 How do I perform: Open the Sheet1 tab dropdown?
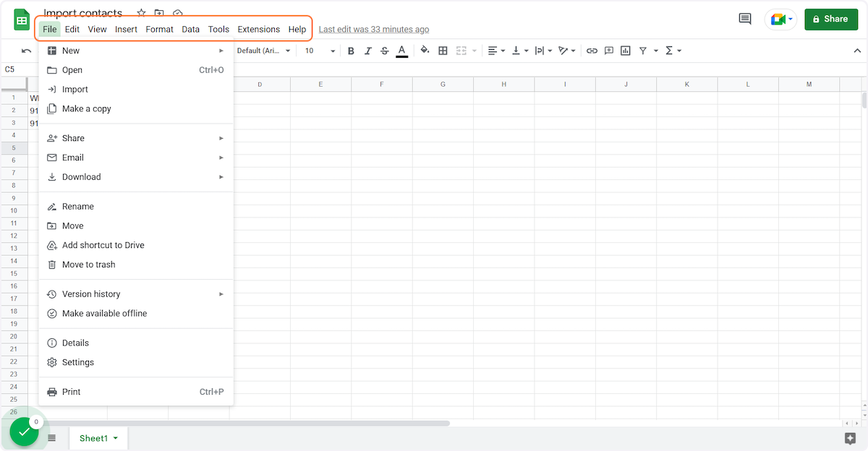pos(115,438)
